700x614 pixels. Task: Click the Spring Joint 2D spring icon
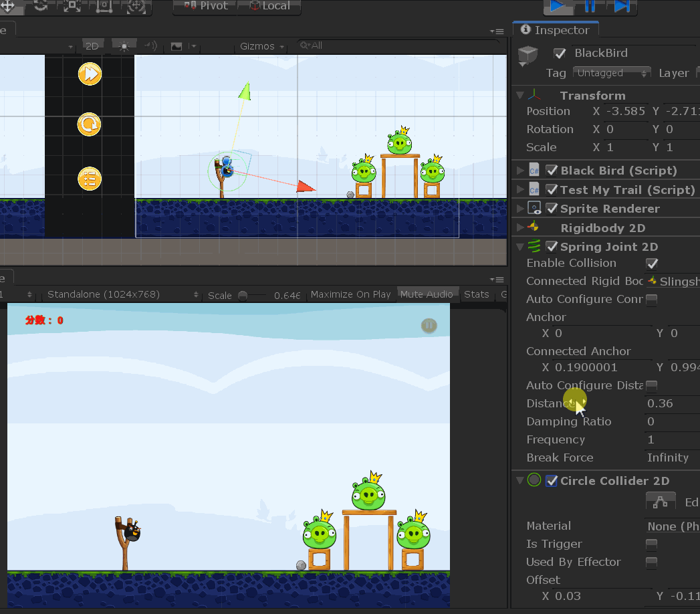tap(534, 246)
